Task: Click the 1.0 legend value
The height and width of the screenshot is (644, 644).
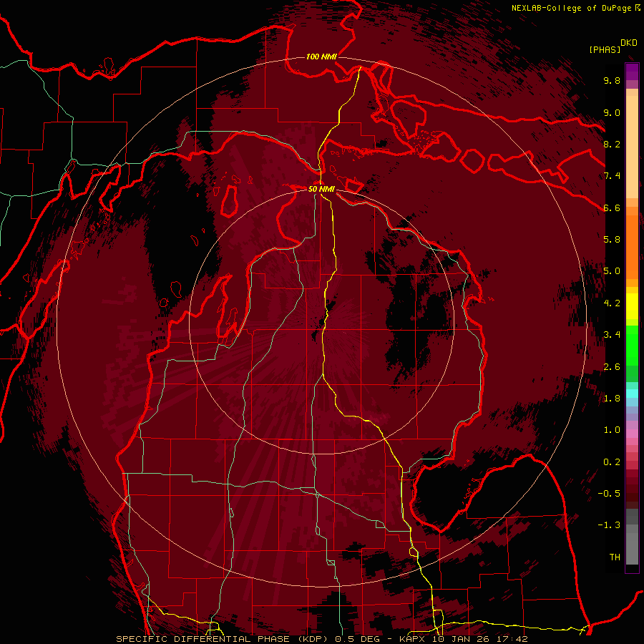Action: (612, 430)
